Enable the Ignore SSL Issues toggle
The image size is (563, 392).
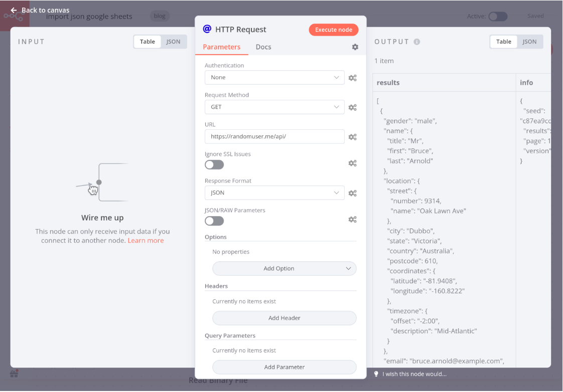click(x=214, y=164)
